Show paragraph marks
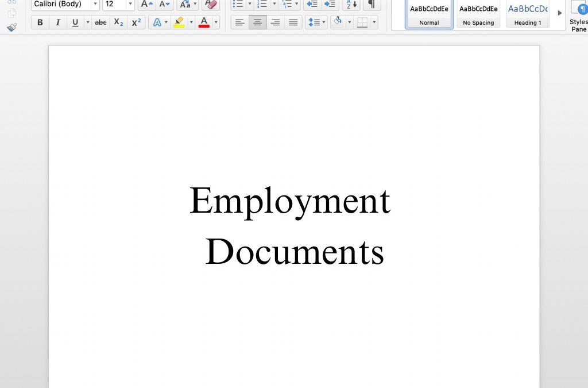Screen dimensions: 588x388 tap(372, 4)
